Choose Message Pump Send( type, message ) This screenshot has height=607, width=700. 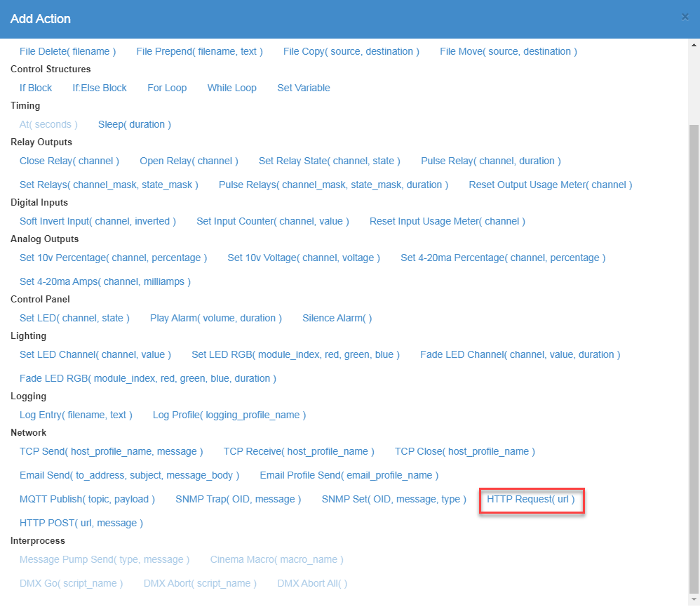coord(105,560)
